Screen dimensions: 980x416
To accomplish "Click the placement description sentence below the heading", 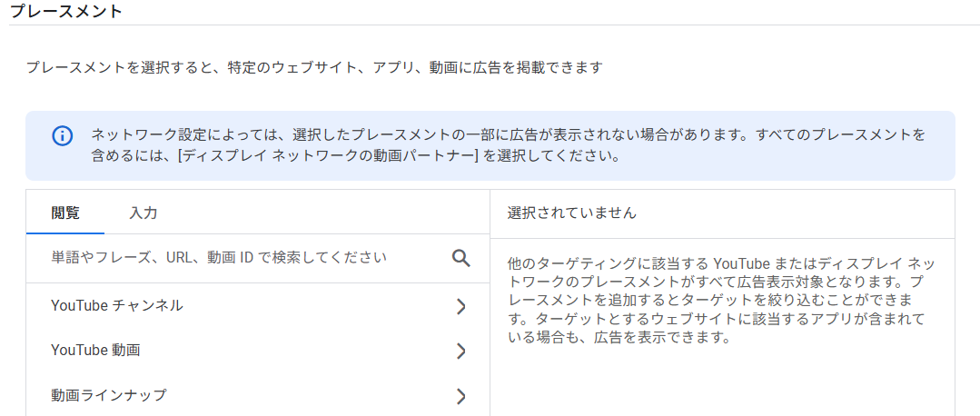I will [314, 67].
